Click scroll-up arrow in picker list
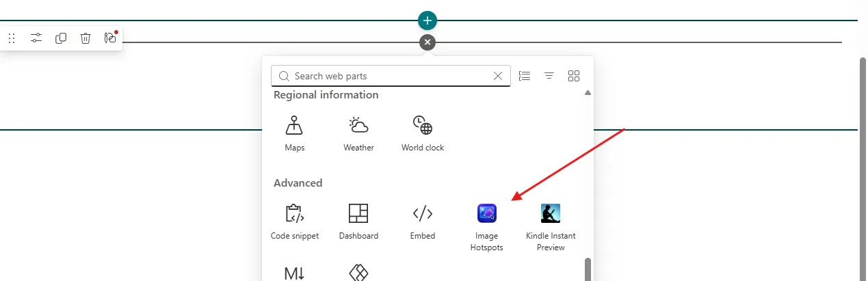 point(588,93)
